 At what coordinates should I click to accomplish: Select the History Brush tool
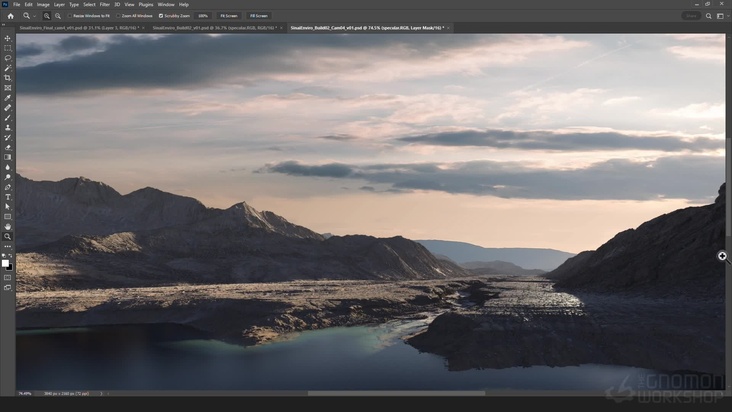point(7,138)
